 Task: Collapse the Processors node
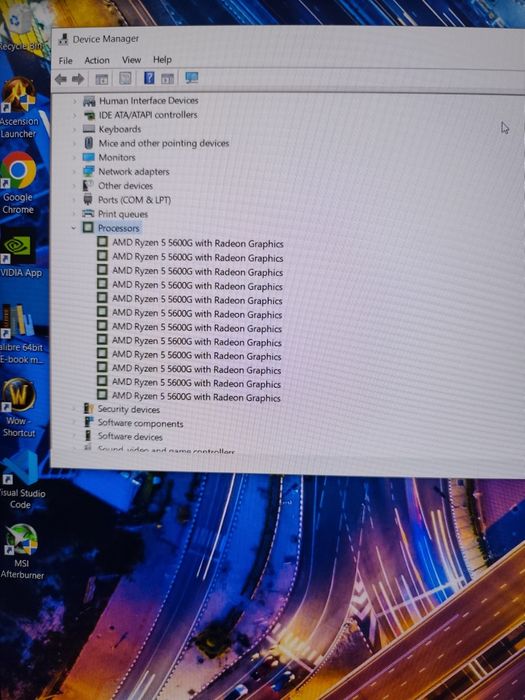pos(74,228)
